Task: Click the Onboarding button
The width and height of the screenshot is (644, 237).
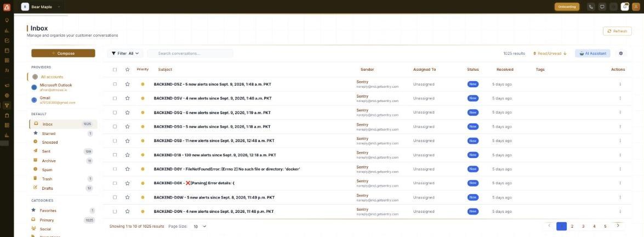Action: pyautogui.click(x=567, y=7)
